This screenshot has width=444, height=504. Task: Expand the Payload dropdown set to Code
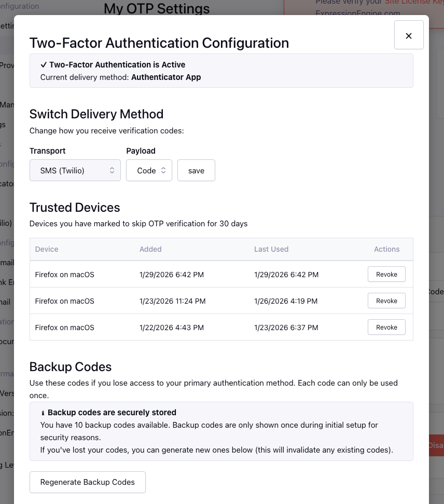[149, 170]
